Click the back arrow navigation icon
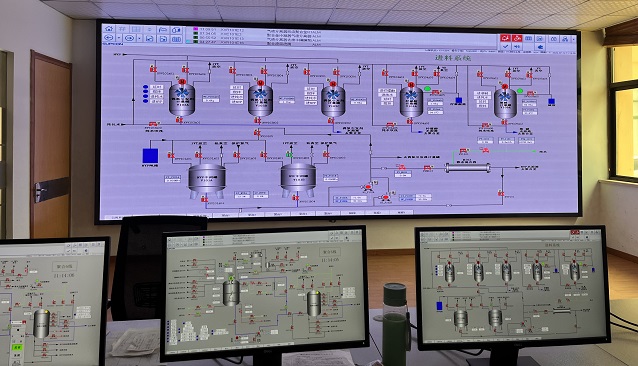This screenshot has width=638, height=366. [108, 38]
